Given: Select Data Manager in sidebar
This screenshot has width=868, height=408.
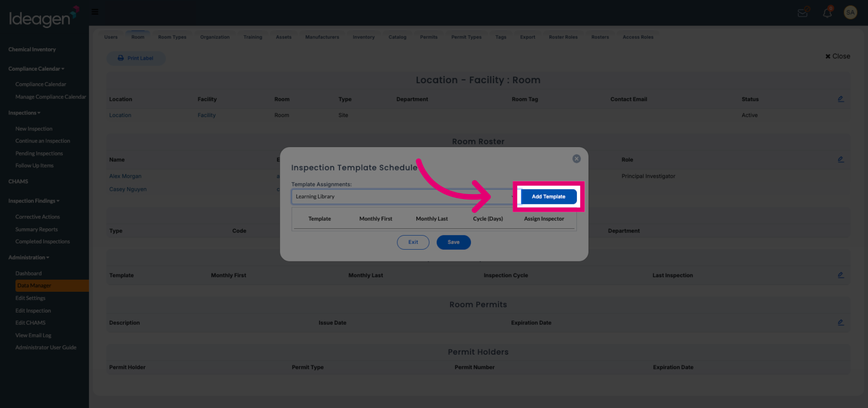Looking at the screenshot, I should [x=52, y=285].
